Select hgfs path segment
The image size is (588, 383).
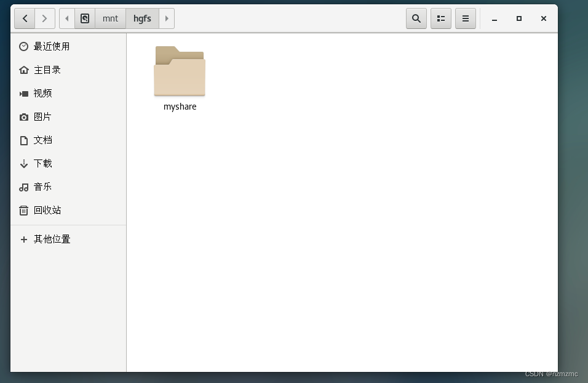tap(142, 18)
